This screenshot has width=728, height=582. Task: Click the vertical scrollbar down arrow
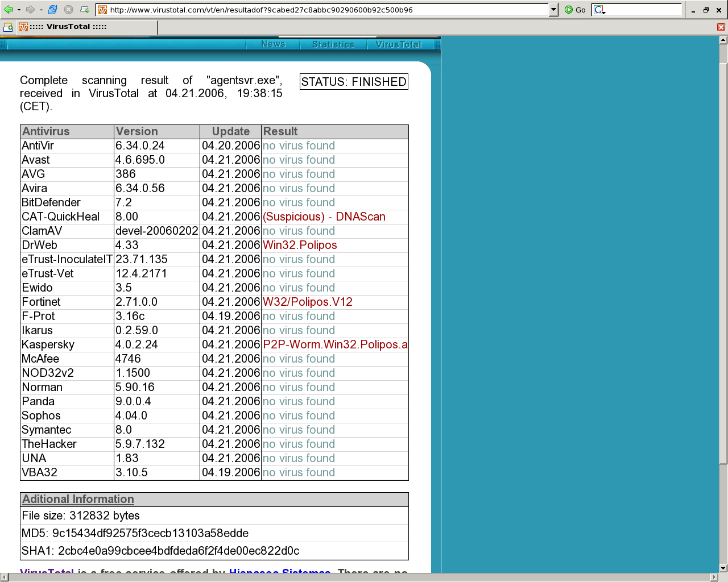pos(723,568)
